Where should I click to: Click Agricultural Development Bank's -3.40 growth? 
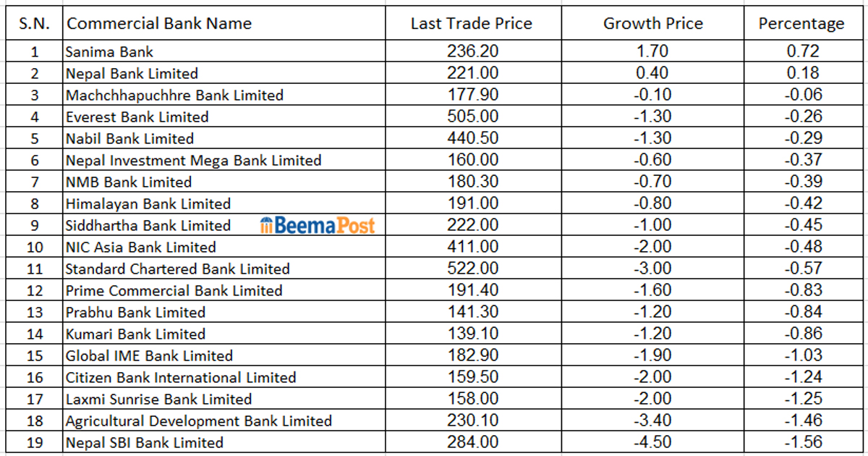652,421
